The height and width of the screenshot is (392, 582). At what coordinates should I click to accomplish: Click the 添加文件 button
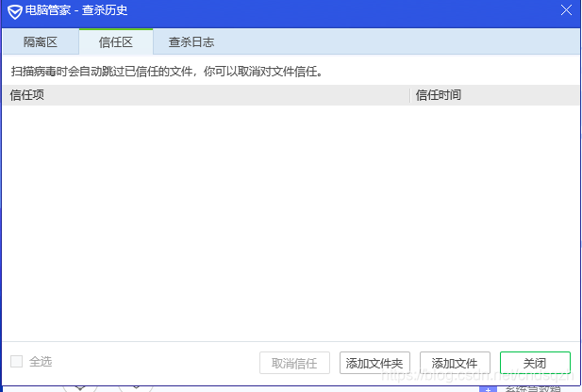[x=455, y=363]
